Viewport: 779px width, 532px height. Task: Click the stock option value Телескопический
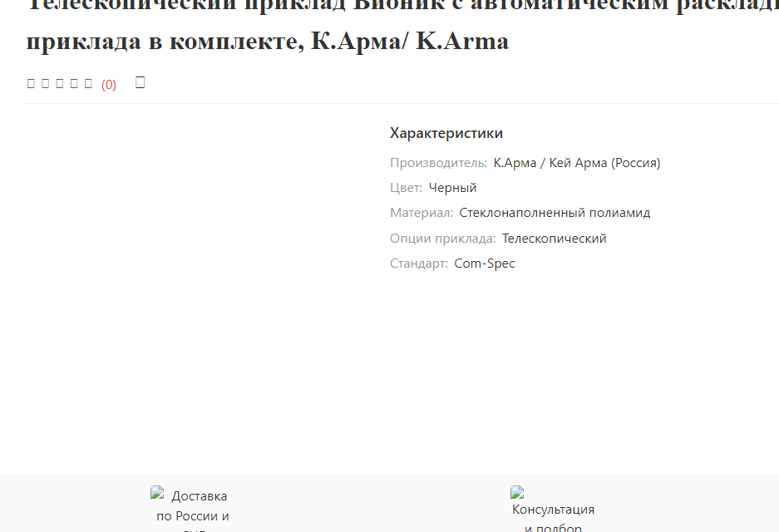click(x=554, y=239)
